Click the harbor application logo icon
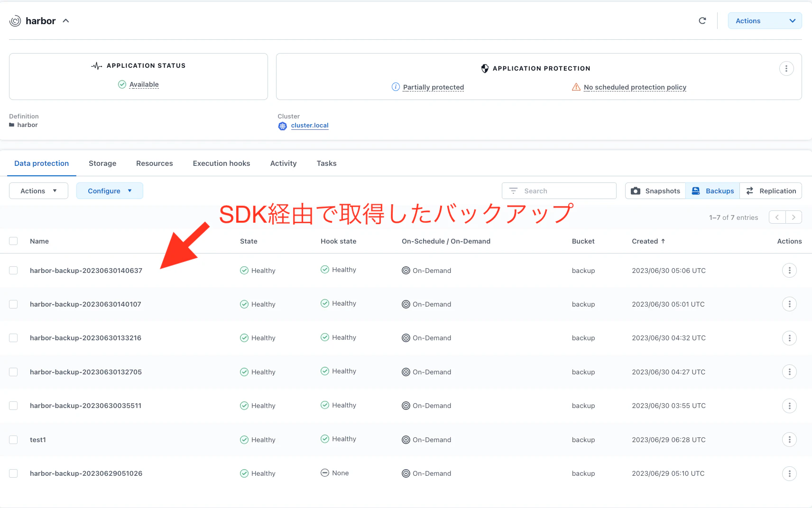812x508 pixels. click(15, 21)
